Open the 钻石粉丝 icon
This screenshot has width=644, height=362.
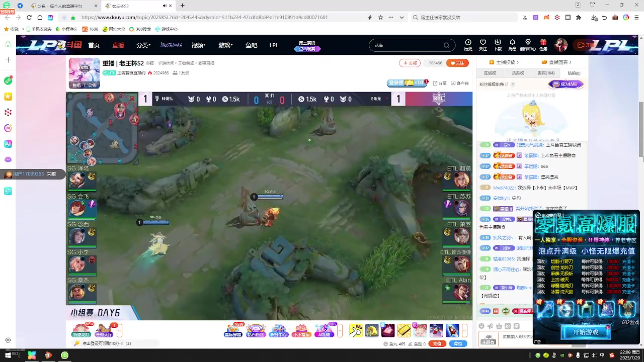click(256, 330)
